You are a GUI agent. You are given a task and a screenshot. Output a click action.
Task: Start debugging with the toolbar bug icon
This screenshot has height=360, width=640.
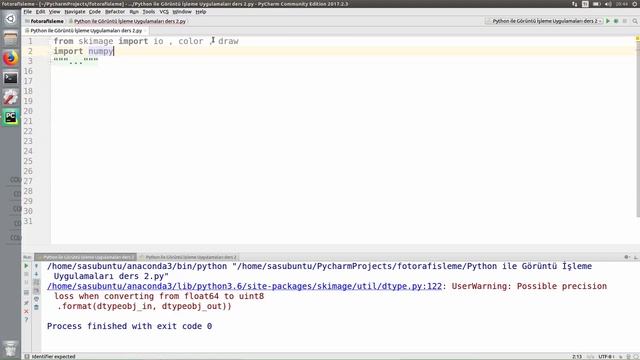[x=616, y=21]
